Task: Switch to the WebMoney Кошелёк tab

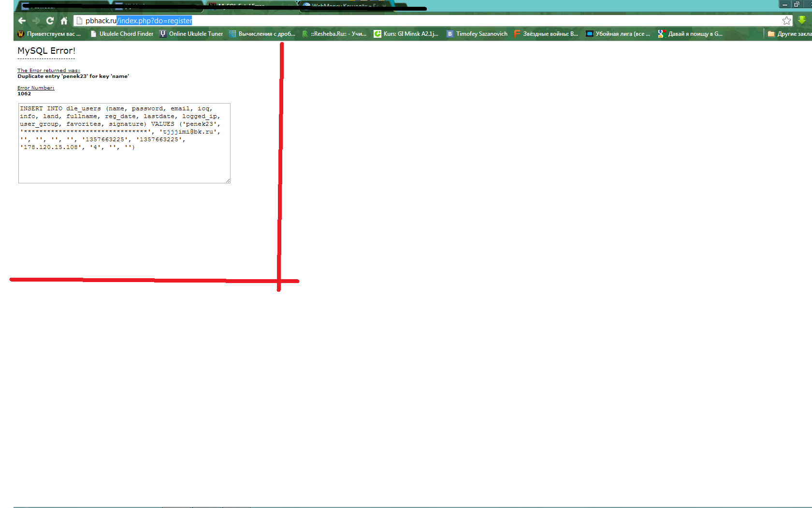Action: coord(346,6)
